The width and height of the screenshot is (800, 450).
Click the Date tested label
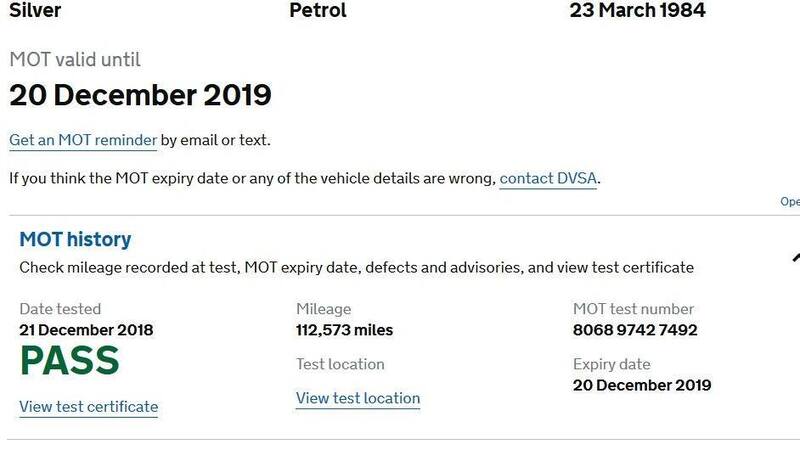click(60, 309)
